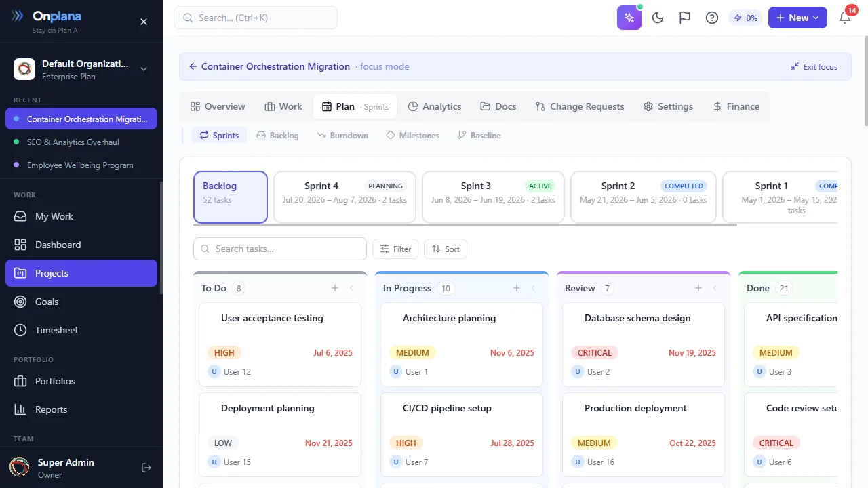Open the Filter button
Viewport: 868px width, 488px height.
point(395,249)
